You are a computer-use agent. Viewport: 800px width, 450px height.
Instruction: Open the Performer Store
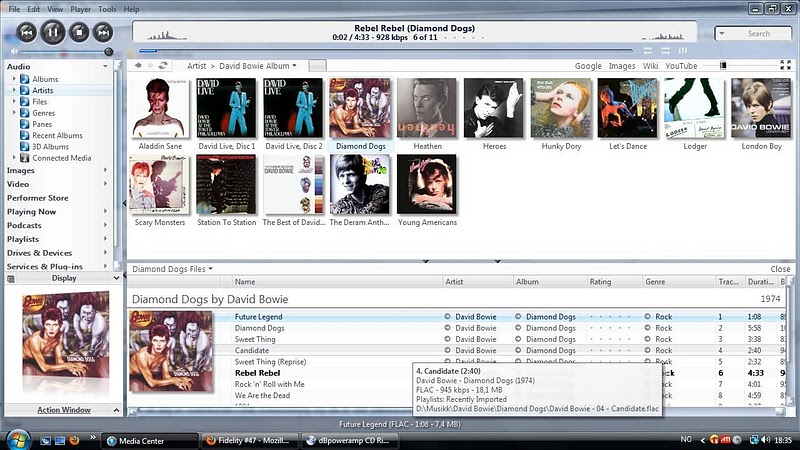38,198
